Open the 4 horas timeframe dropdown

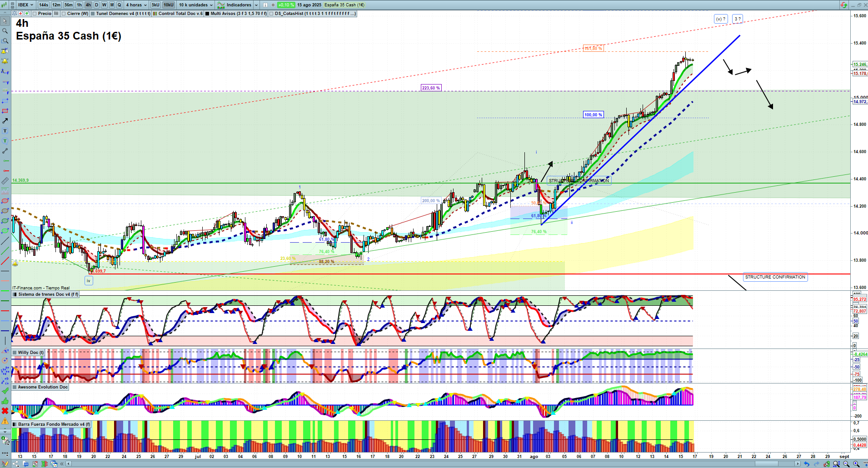click(x=136, y=5)
